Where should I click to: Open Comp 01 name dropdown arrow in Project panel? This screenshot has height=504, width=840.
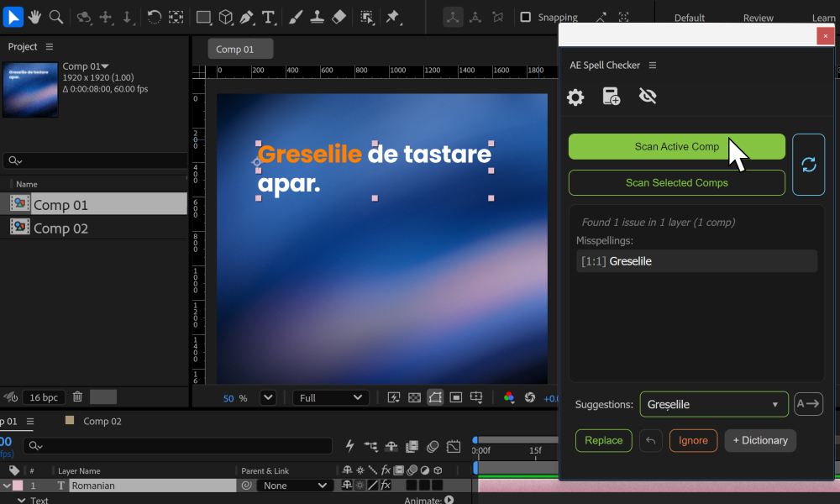tap(105, 66)
